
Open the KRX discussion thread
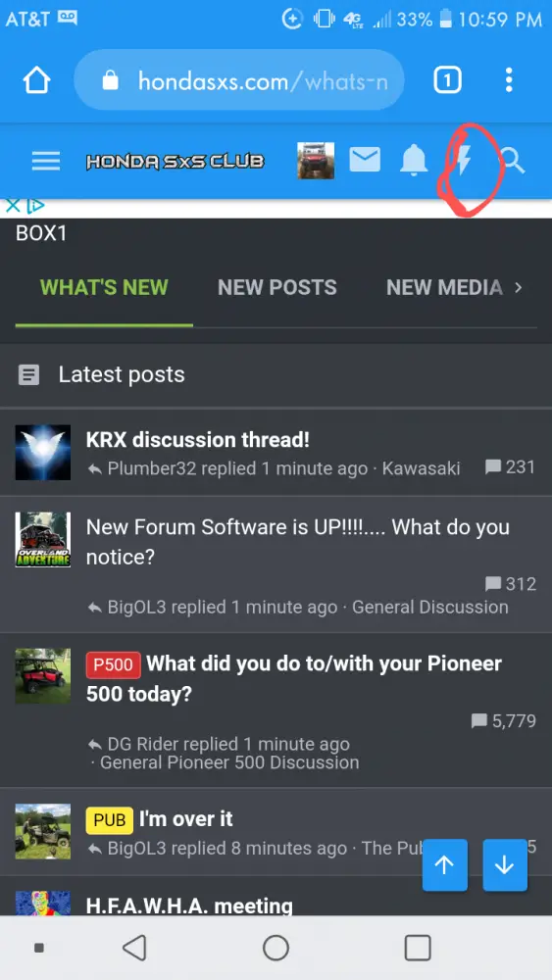197,439
